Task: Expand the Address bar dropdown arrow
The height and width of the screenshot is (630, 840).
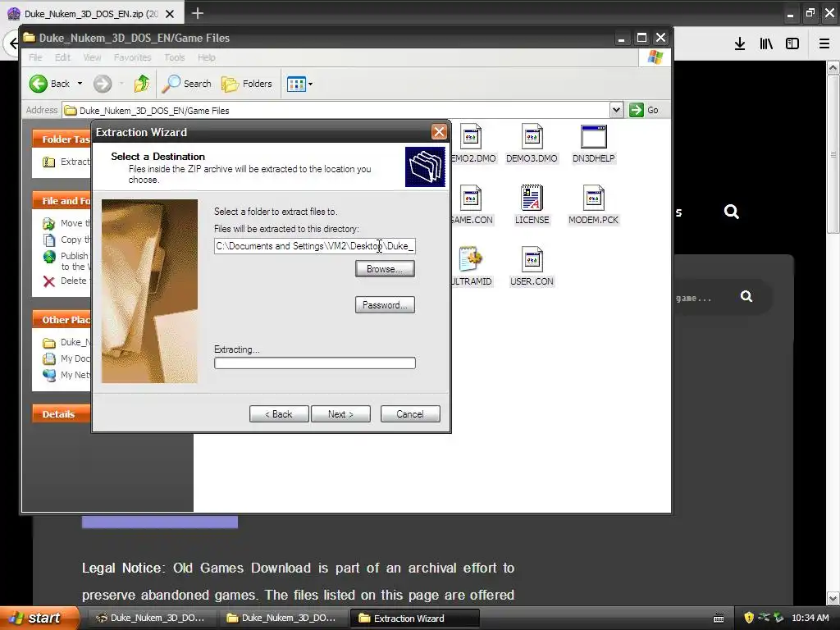Action: [616, 110]
